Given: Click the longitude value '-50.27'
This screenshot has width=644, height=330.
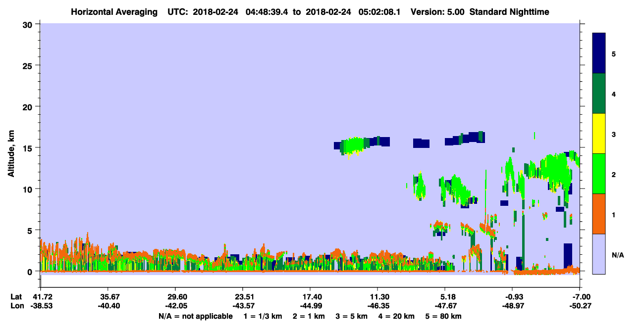Looking at the screenshot, I should (580, 306).
